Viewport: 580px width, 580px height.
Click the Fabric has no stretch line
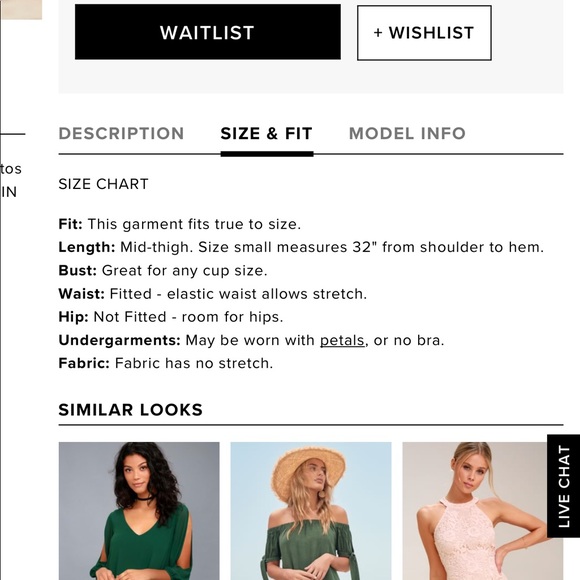(166, 363)
